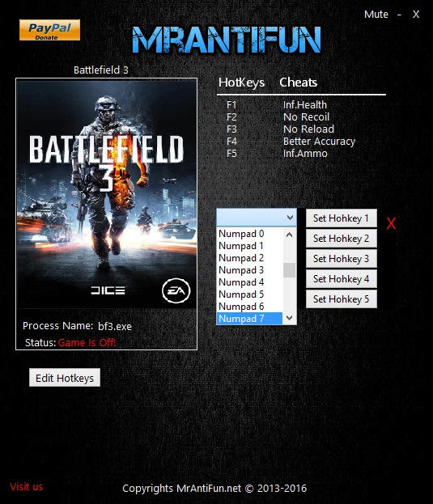Click the No Recoil cheat label
433x504 pixels.
306,117
